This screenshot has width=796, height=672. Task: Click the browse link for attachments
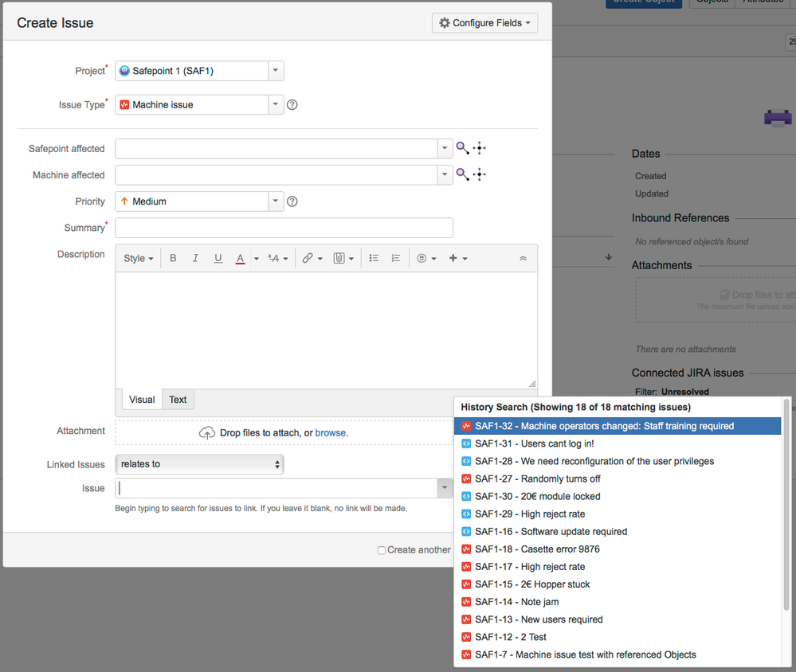click(x=331, y=432)
